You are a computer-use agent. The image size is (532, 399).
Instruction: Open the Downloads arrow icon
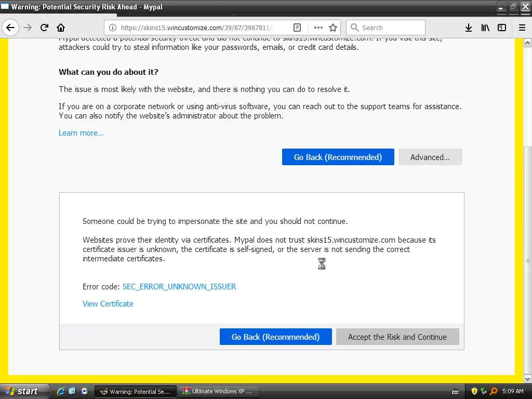click(469, 28)
